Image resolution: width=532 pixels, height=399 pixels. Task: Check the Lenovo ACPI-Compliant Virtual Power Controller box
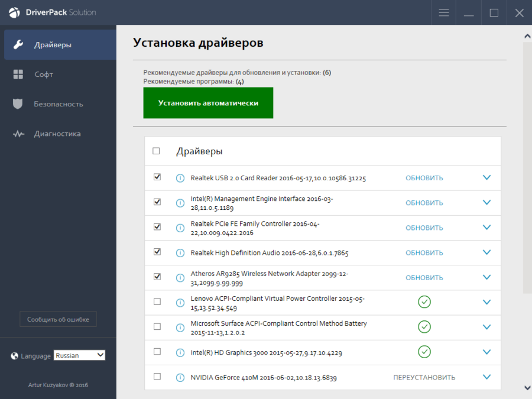pyautogui.click(x=157, y=301)
